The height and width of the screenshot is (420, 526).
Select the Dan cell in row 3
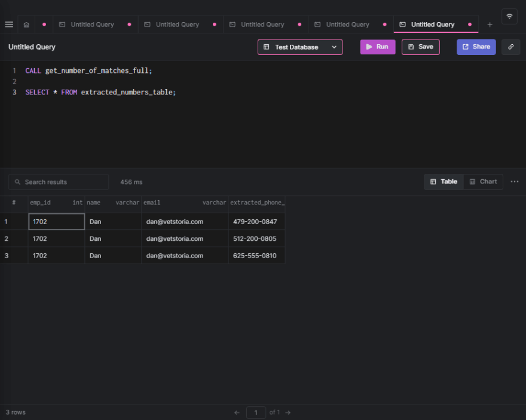[x=113, y=256]
